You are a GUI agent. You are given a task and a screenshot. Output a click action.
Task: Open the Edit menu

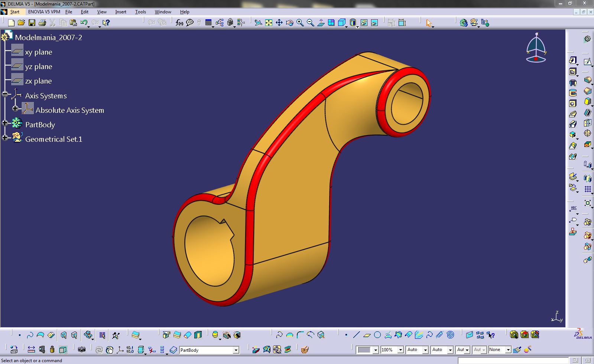[x=85, y=12]
